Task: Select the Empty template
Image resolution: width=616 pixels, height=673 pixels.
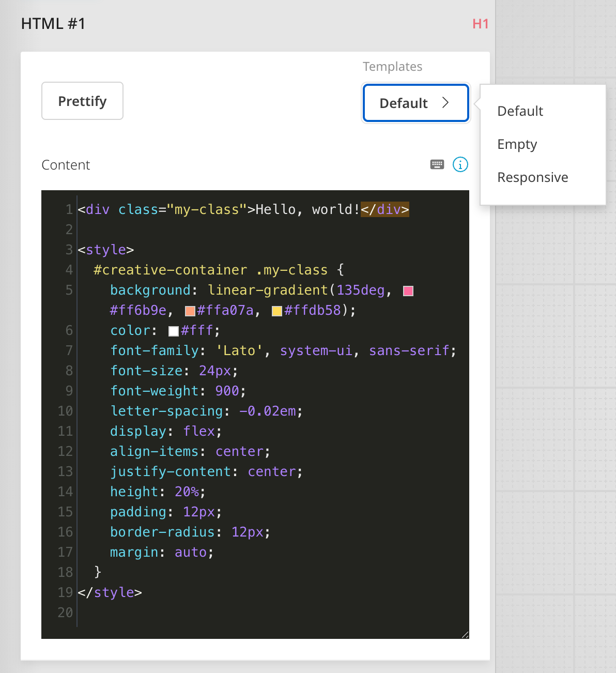Action: click(x=517, y=144)
